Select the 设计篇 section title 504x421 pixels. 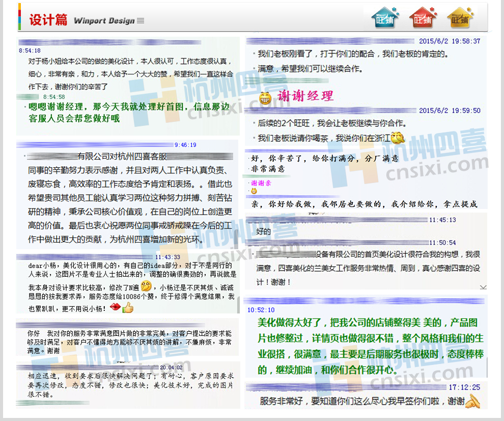tap(48, 20)
